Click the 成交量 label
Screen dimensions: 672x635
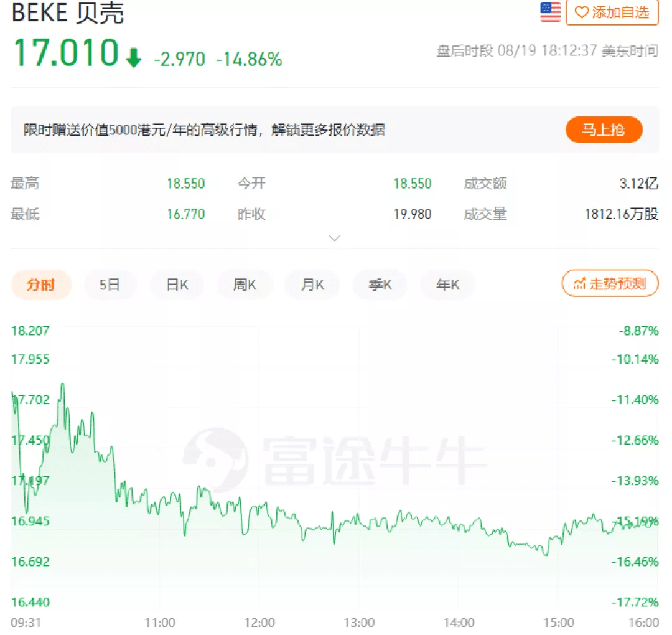point(485,214)
